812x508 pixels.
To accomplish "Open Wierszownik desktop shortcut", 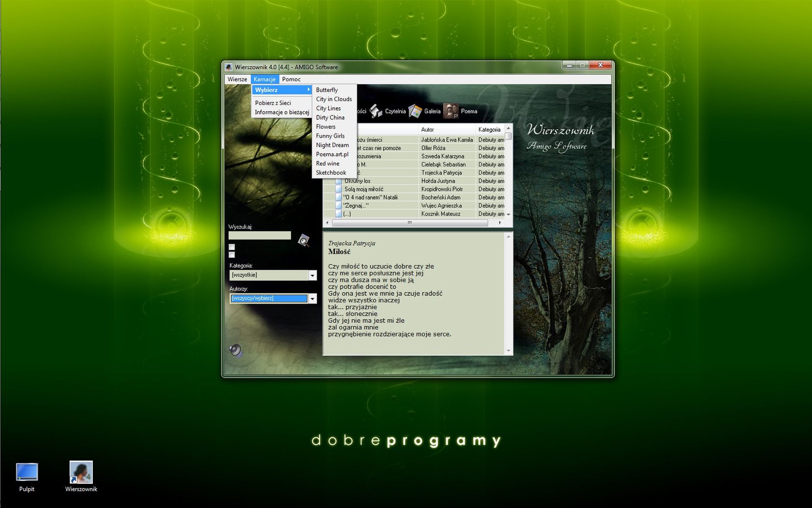I will [81, 472].
